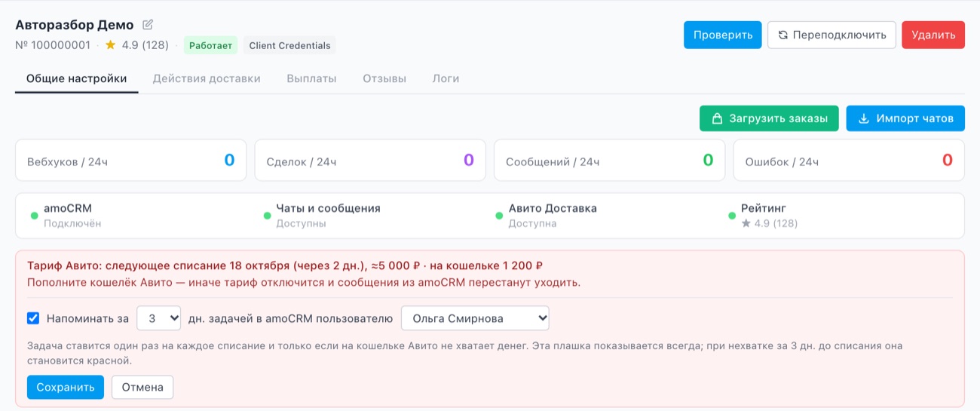
Task: Open the Действия доставки tab
Action: [207, 78]
